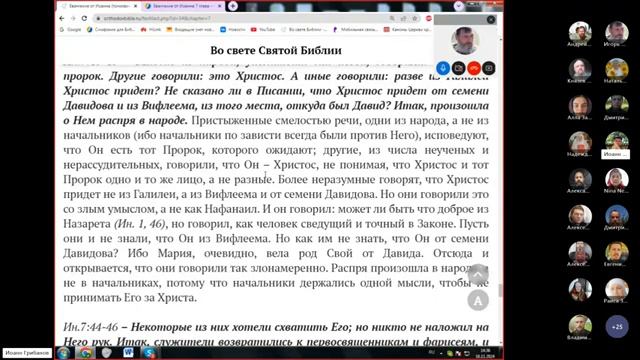This screenshot has width=640, height=360.
Task: Open the zoom magnifier icon in address bar
Action: click(392, 18)
